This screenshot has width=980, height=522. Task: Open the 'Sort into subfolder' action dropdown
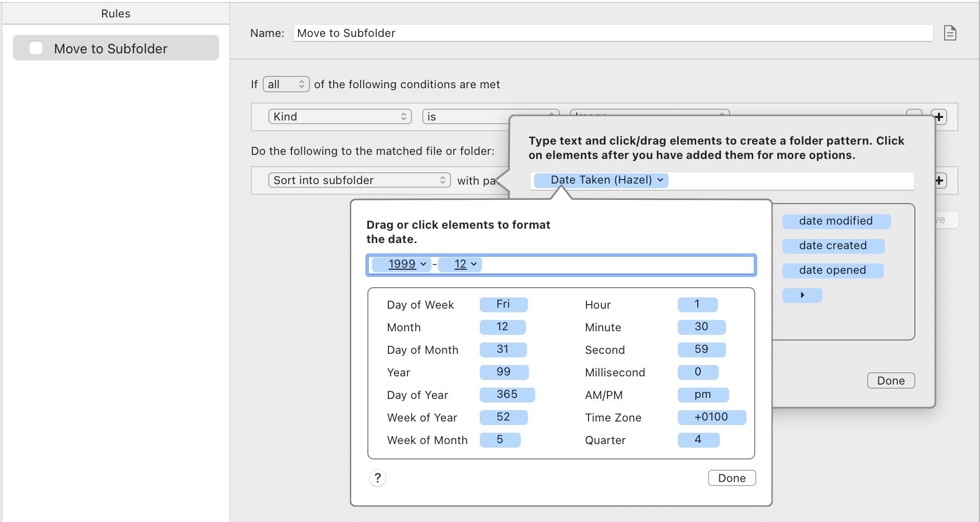(x=359, y=180)
